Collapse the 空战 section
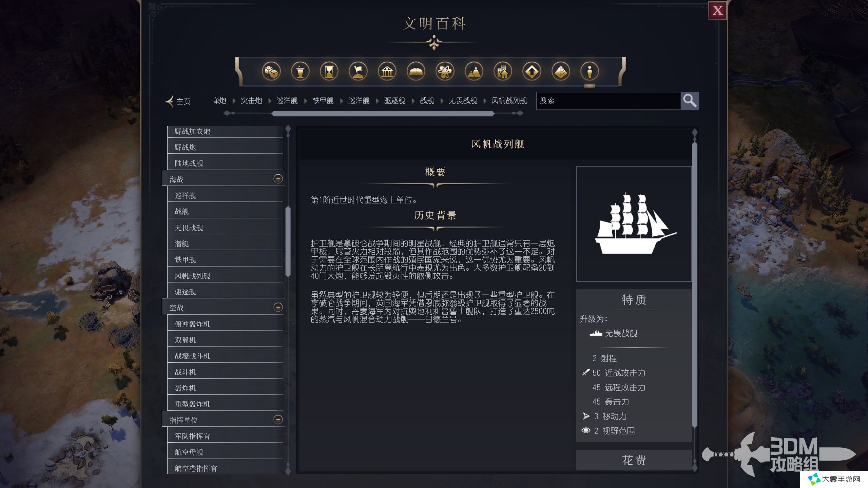868x488 pixels. tap(278, 307)
